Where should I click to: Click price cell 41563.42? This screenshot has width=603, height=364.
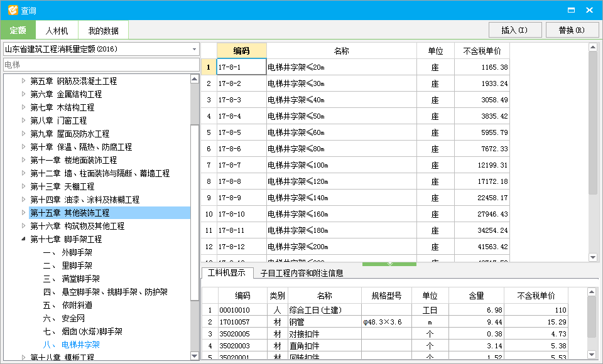(x=482, y=247)
